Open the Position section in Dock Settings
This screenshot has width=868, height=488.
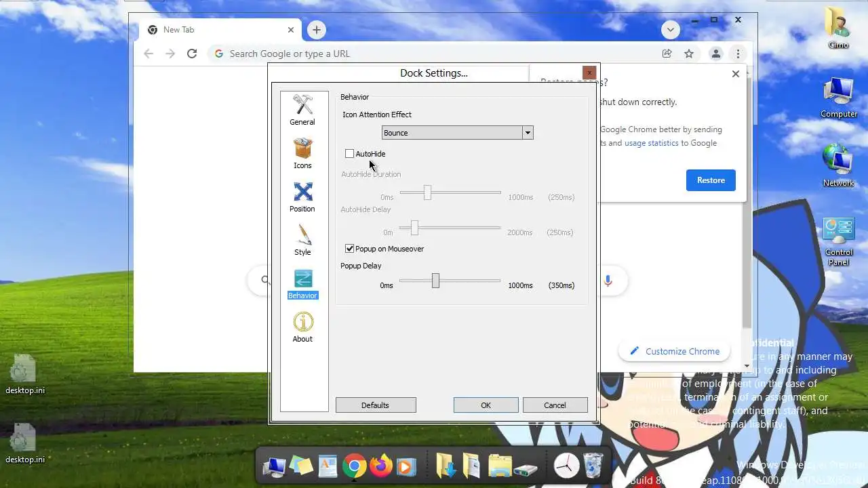pos(302,197)
